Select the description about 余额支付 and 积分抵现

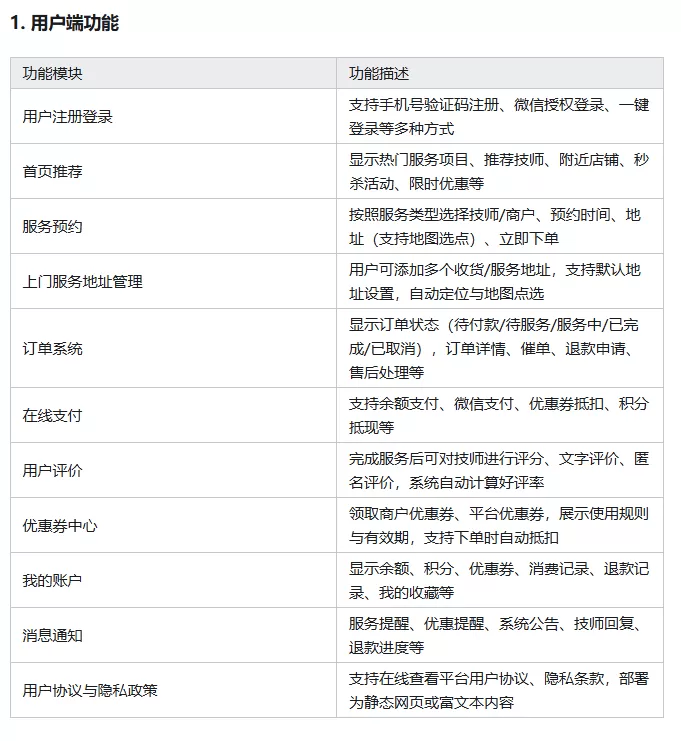pyautogui.click(x=498, y=415)
